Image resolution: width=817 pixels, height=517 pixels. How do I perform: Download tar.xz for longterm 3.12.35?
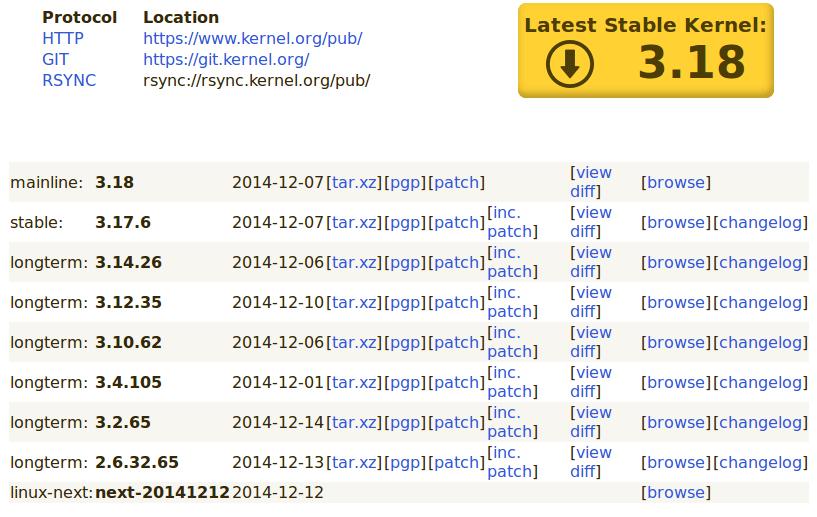tap(354, 303)
